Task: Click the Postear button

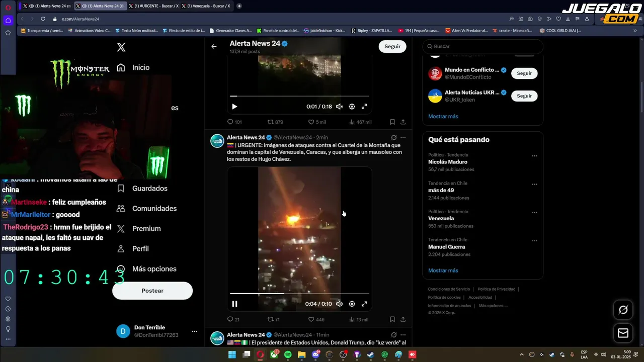Action: coord(152,291)
